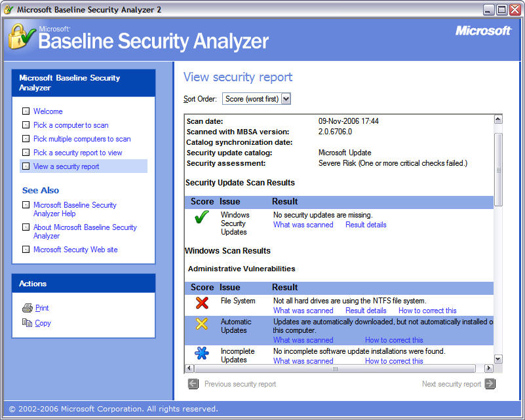
Task: Open Microsoft Baseline Security Analyzer Help link
Action: click(75, 209)
